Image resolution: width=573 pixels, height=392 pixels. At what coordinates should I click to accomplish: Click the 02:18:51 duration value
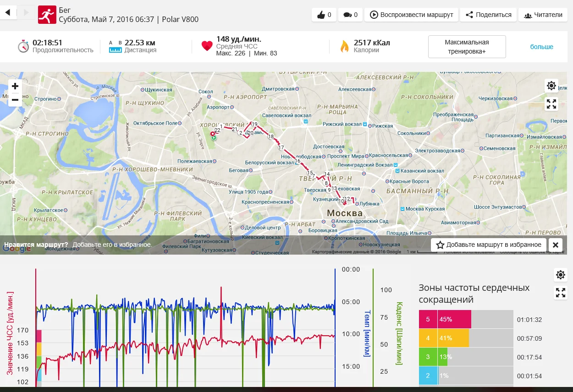[x=47, y=43]
